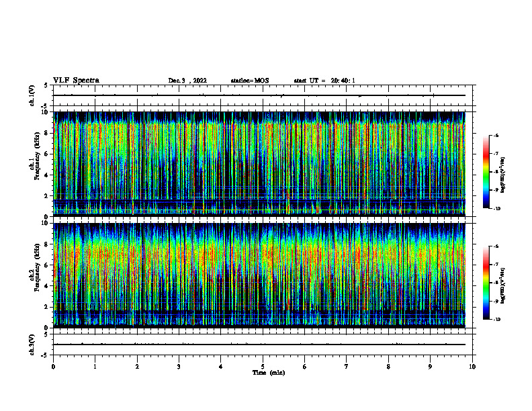Select the "ch.3(V)" axis label
Image resolution: width=532 pixels, height=411 pixels.
coord(32,345)
